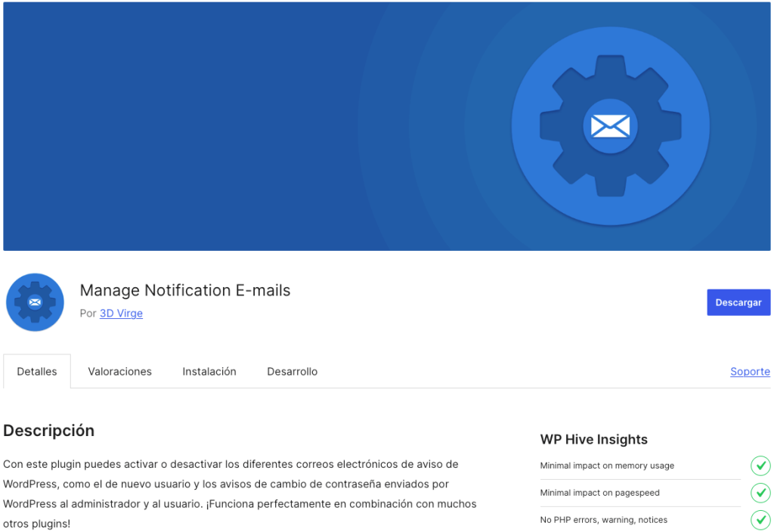774x532 pixels.
Task: Click 'Minimal impact on memory usage' text
Action: coord(607,466)
